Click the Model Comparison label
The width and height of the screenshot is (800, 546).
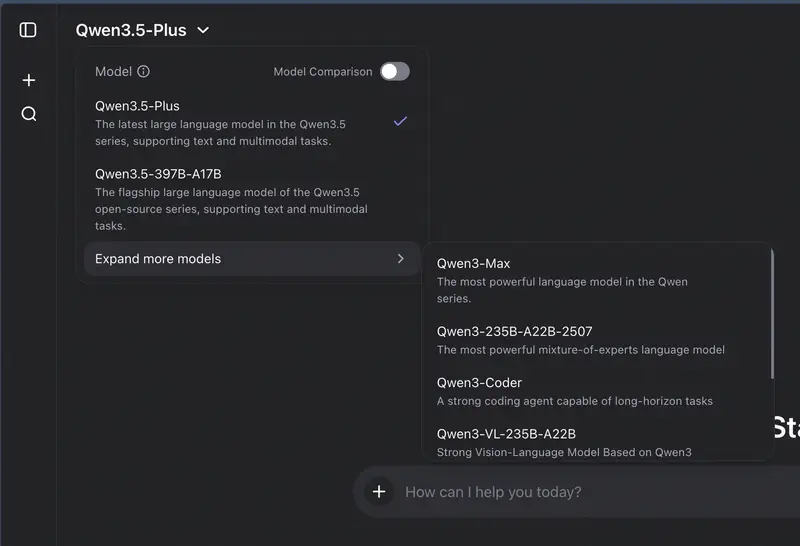(x=322, y=72)
